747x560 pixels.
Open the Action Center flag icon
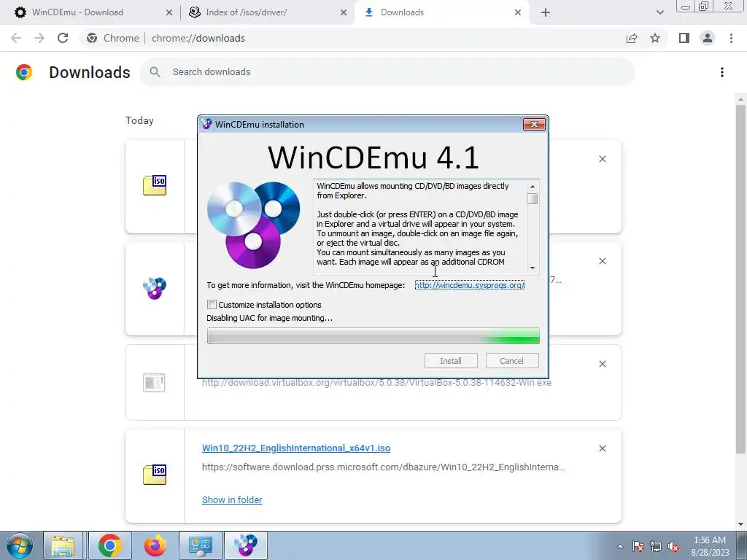pos(638,546)
